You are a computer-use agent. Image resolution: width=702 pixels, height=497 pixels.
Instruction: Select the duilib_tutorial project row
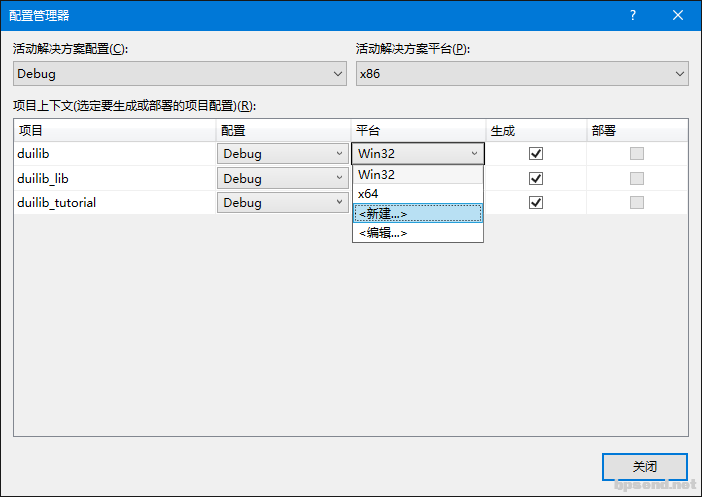[110, 202]
